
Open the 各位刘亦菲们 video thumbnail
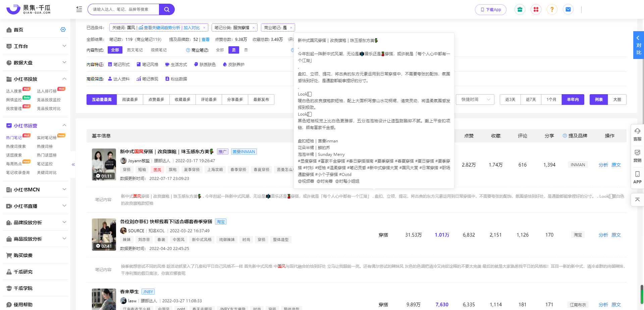click(104, 235)
